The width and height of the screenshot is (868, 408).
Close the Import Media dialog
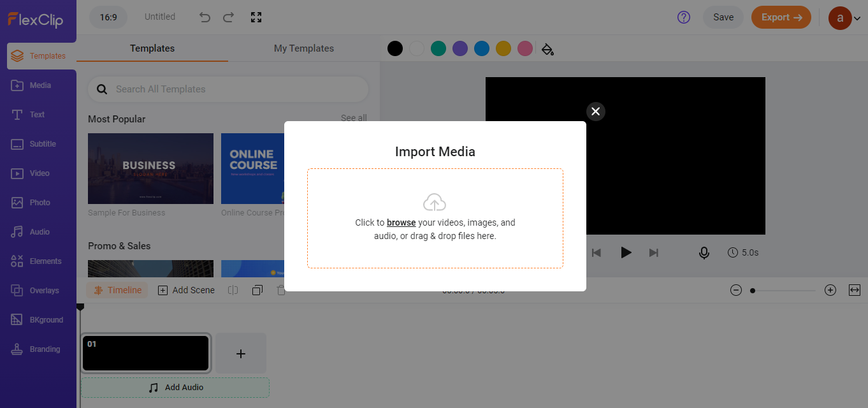[595, 112]
